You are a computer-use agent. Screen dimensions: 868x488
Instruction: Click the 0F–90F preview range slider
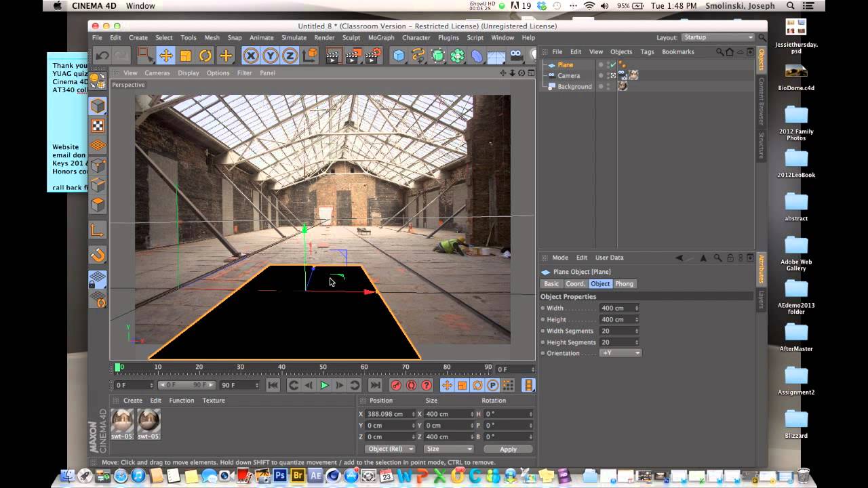(186, 385)
